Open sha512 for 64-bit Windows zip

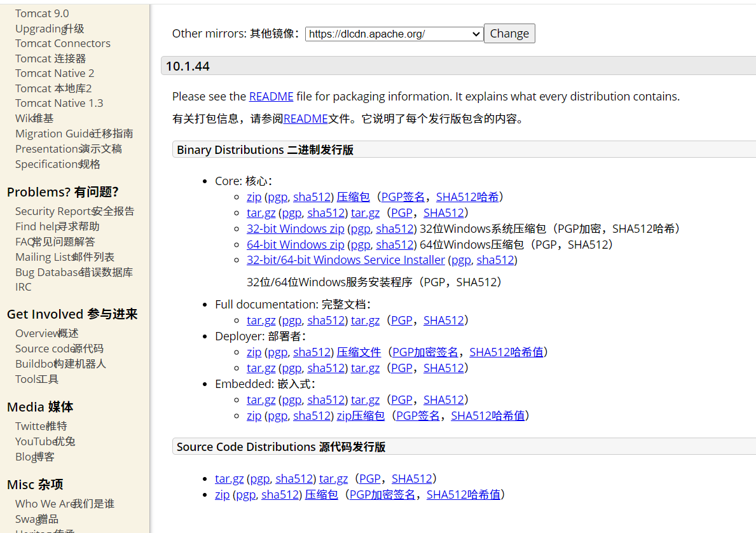395,244
